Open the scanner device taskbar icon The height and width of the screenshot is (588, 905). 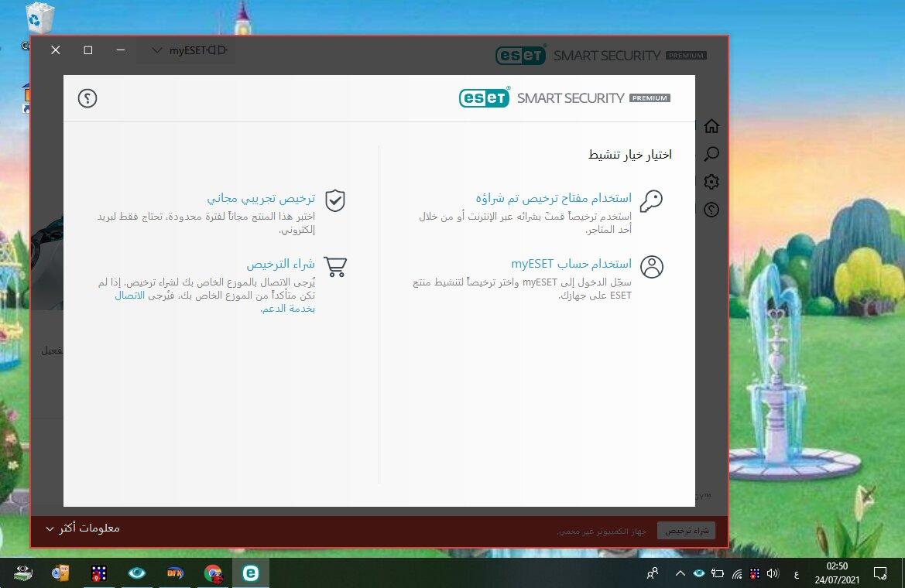point(22,573)
